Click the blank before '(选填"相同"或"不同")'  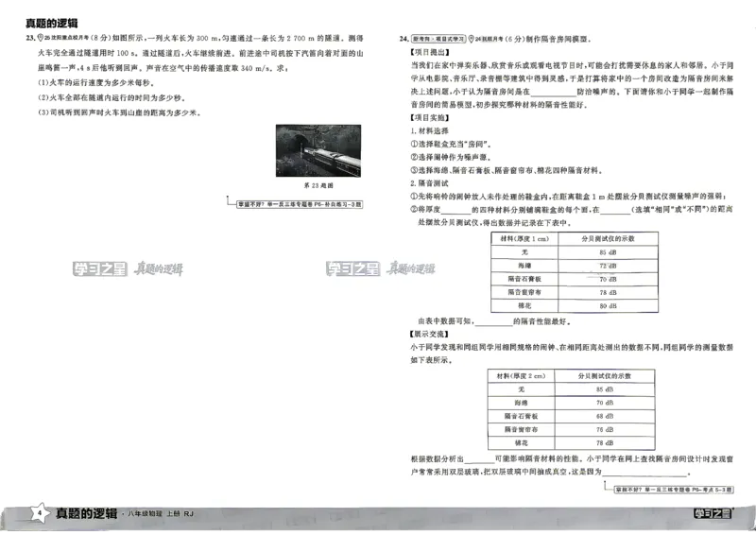click(616, 210)
